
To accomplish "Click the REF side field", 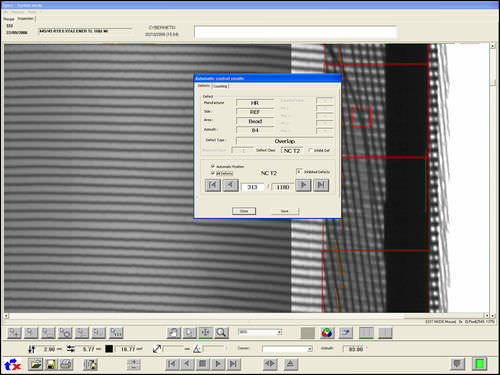I will [255, 112].
